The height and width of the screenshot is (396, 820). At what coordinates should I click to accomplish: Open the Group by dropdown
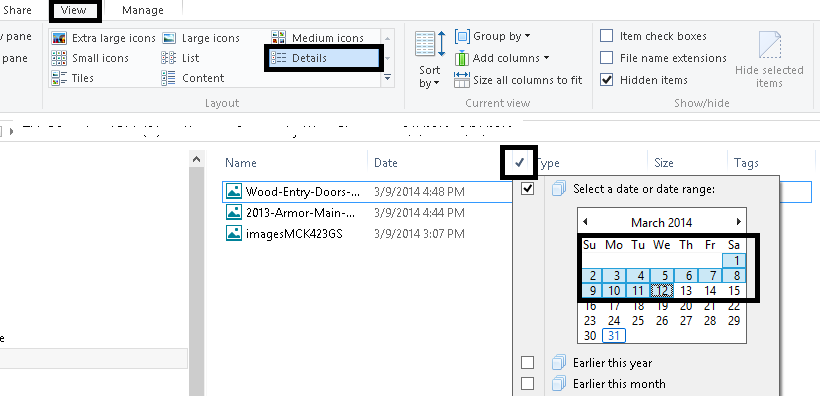(493, 36)
